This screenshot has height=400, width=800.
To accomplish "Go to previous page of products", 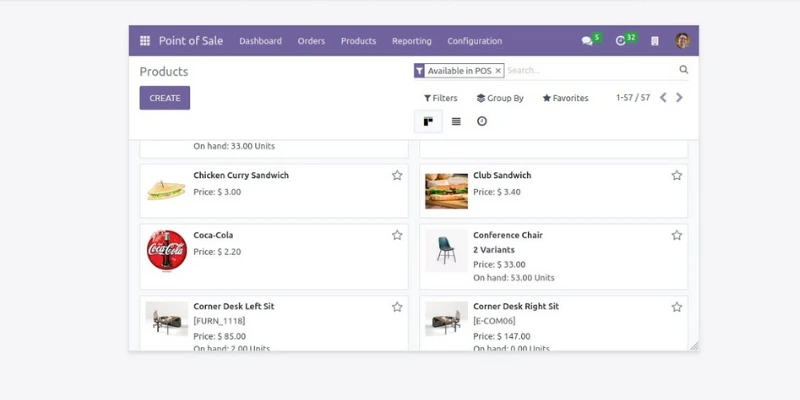I will click(x=663, y=97).
